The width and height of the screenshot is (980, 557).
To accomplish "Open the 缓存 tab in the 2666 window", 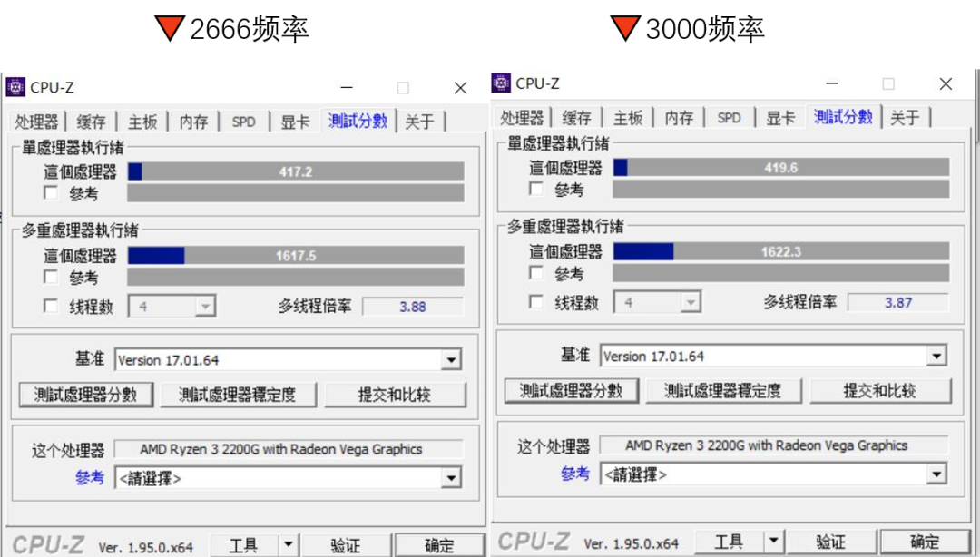I will pyautogui.click(x=92, y=122).
